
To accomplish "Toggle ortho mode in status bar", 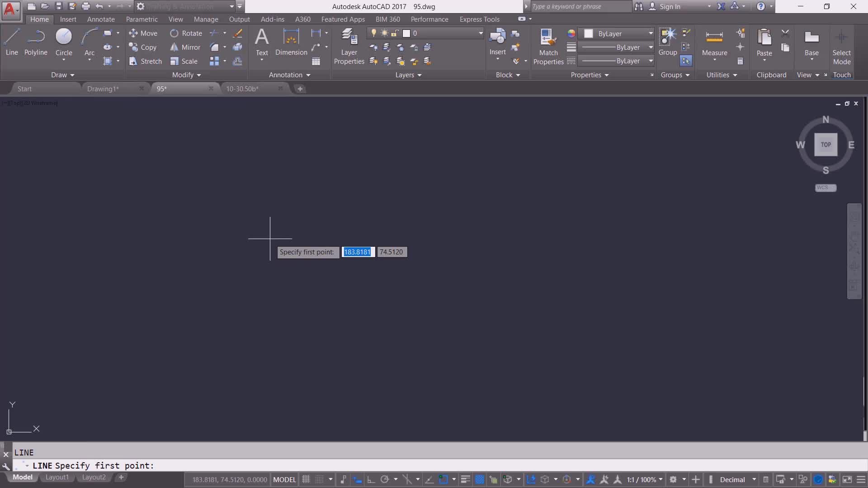I will point(371,479).
